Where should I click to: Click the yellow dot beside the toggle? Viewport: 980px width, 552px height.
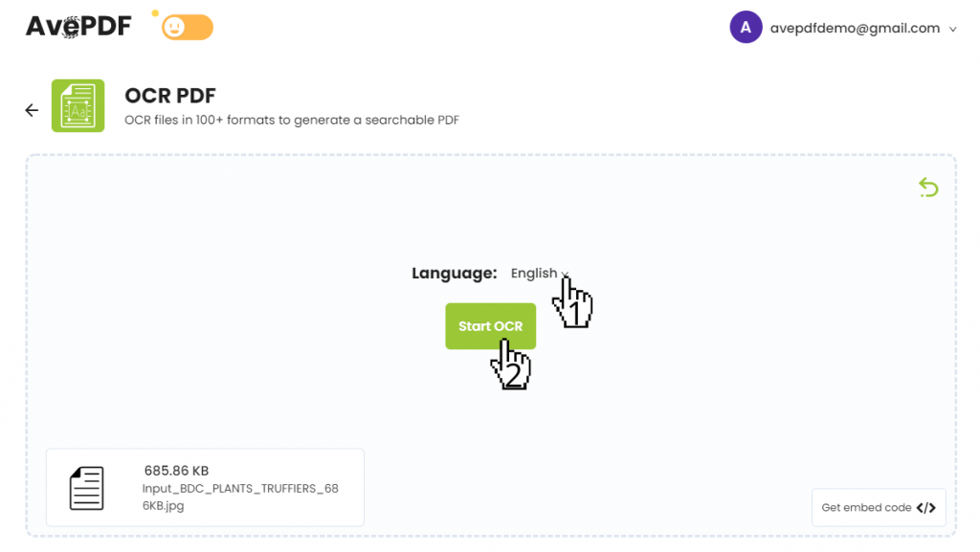(155, 13)
